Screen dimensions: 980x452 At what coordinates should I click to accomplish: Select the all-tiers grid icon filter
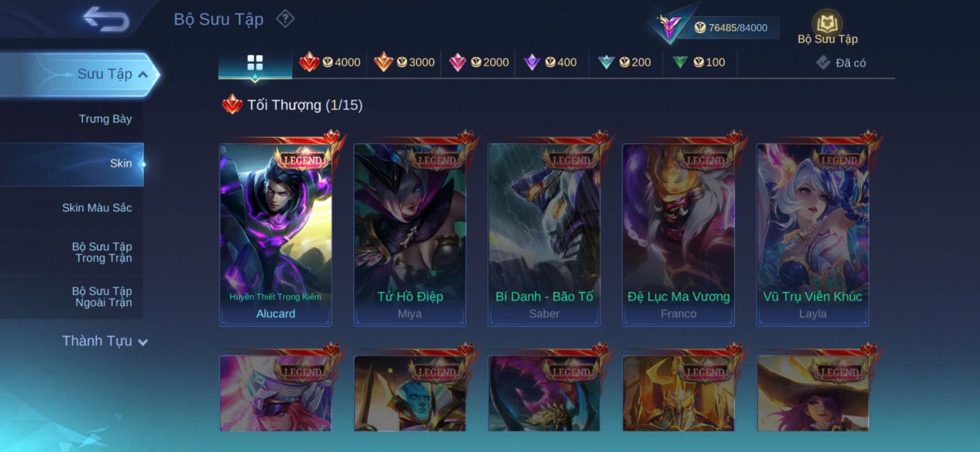255,62
